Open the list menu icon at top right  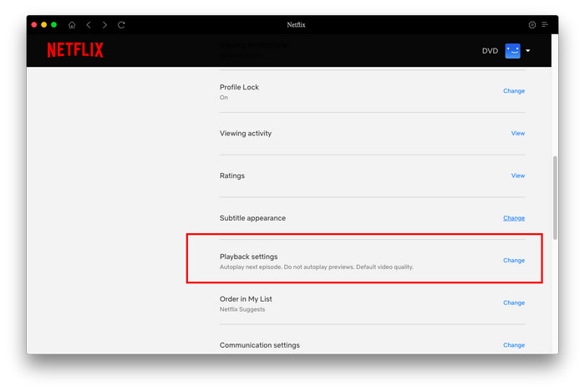pos(545,24)
